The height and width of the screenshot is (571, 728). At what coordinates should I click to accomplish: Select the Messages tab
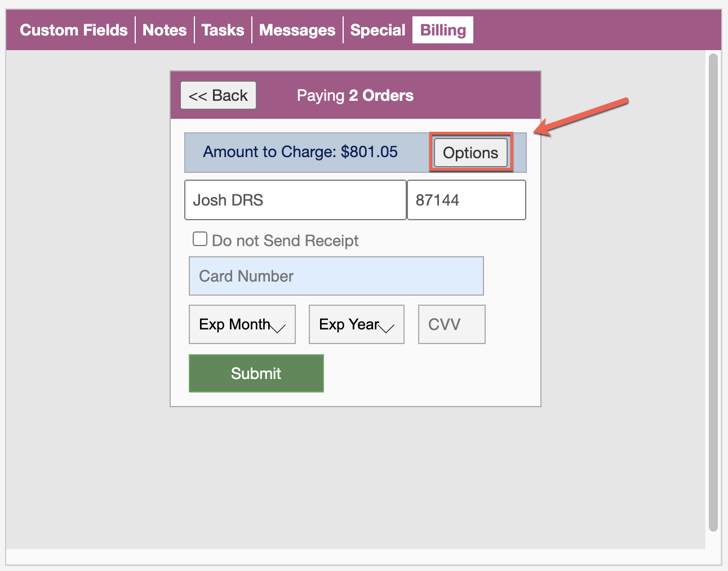(297, 30)
